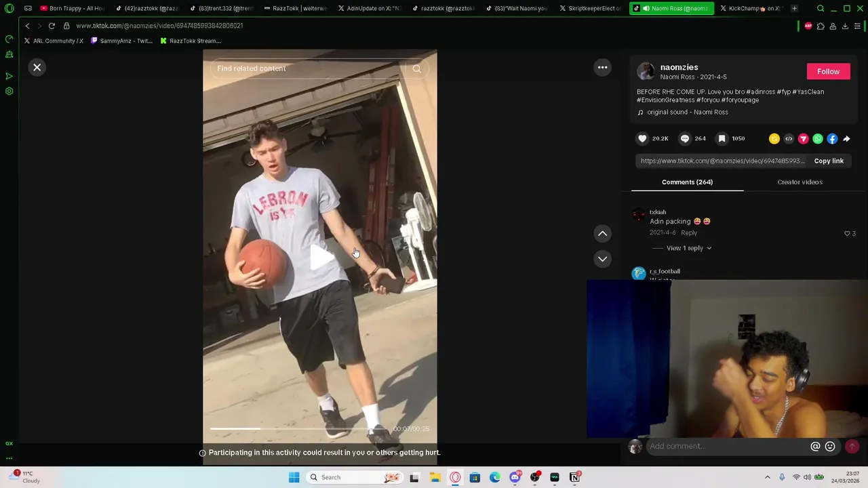Click Copy link button
Viewport: 868px width, 488px height.
click(x=829, y=161)
